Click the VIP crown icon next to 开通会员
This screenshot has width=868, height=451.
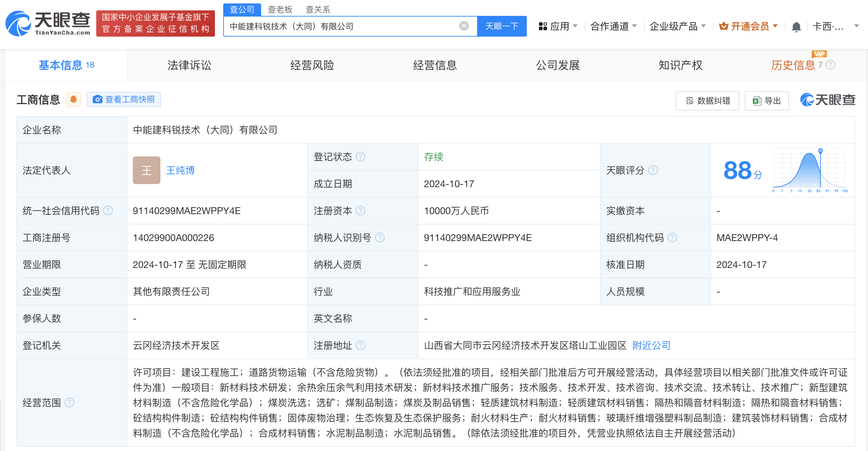pyautogui.click(x=723, y=26)
